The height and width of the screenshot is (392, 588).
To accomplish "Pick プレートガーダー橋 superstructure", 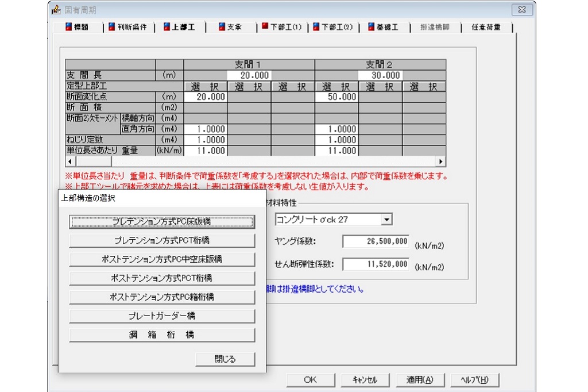I will pyautogui.click(x=162, y=316).
